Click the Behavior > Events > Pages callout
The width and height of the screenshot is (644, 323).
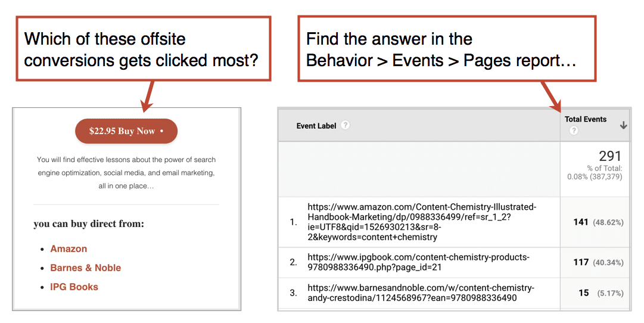point(446,49)
